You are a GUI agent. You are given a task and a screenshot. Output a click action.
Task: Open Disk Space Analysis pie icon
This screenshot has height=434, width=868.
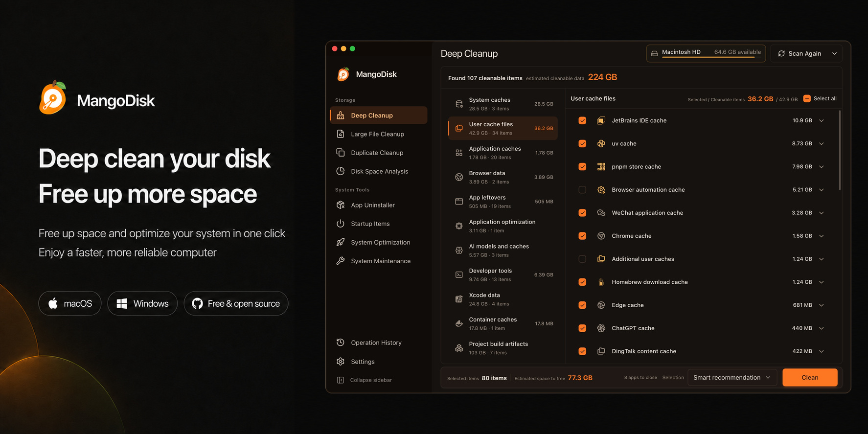click(341, 171)
